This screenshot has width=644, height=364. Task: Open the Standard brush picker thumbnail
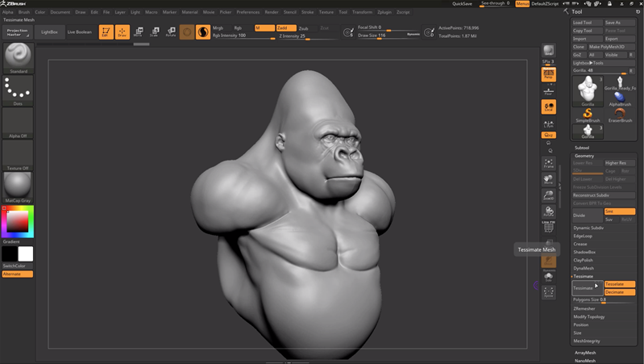[18, 57]
